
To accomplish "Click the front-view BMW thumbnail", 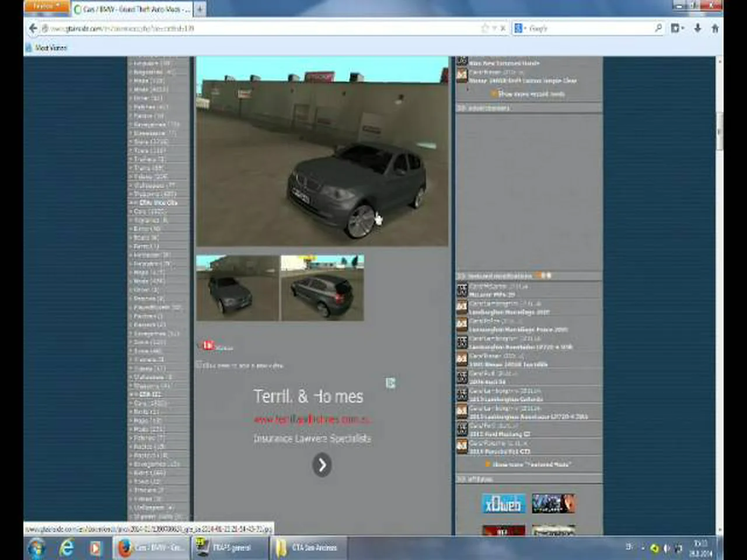I will [x=238, y=288].
